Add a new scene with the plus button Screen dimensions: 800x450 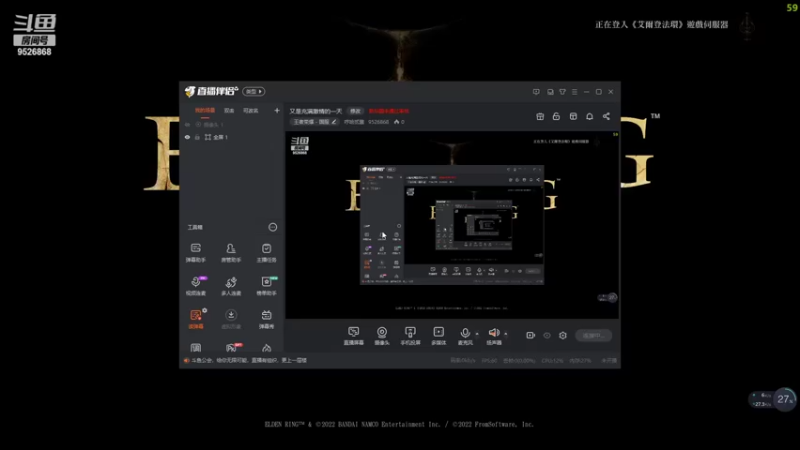point(277,110)
